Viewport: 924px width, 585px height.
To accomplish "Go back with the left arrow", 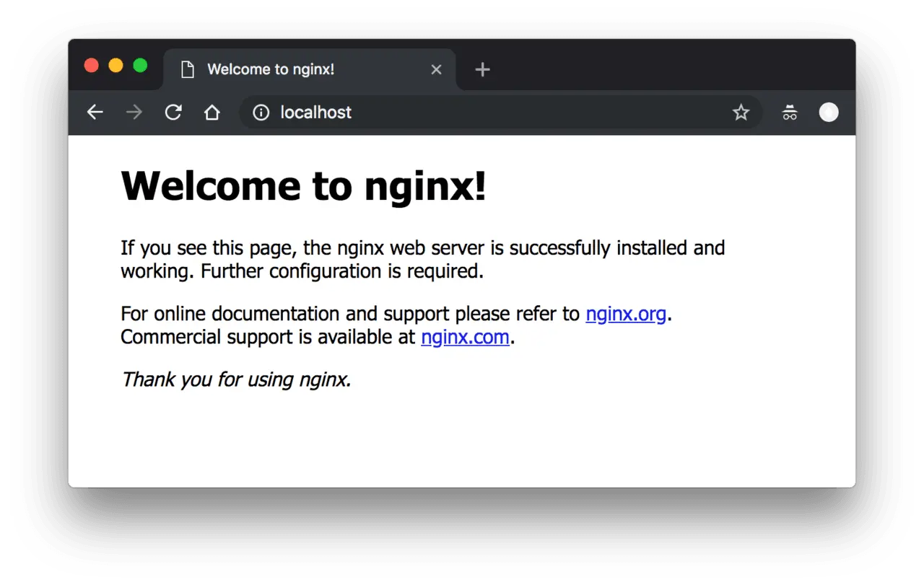I will click(95, 113).
